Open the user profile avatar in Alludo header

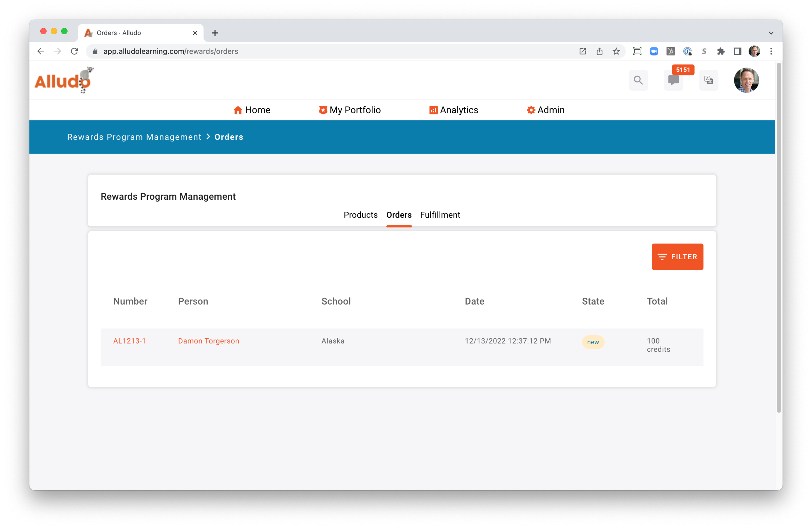tap(746, 80)
